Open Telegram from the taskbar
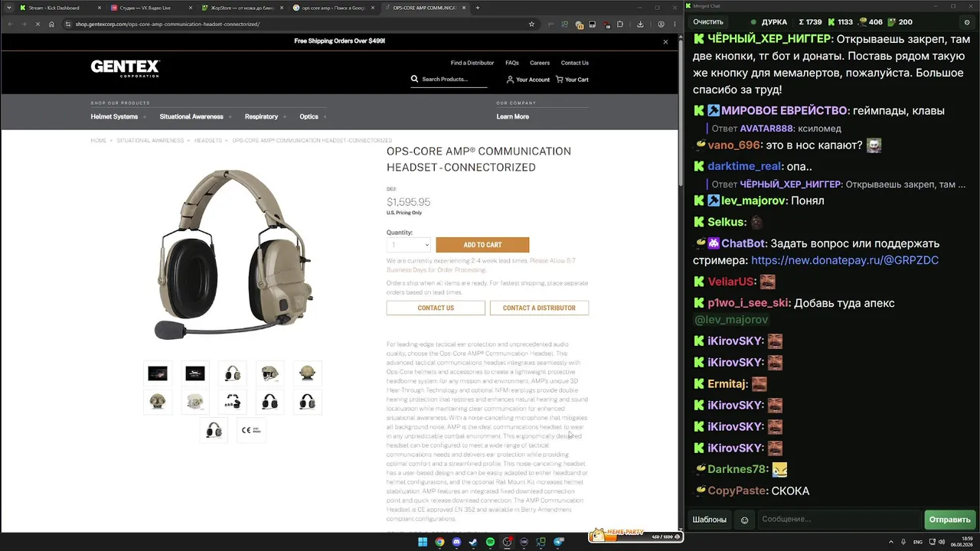 click(x=559, y=543)
